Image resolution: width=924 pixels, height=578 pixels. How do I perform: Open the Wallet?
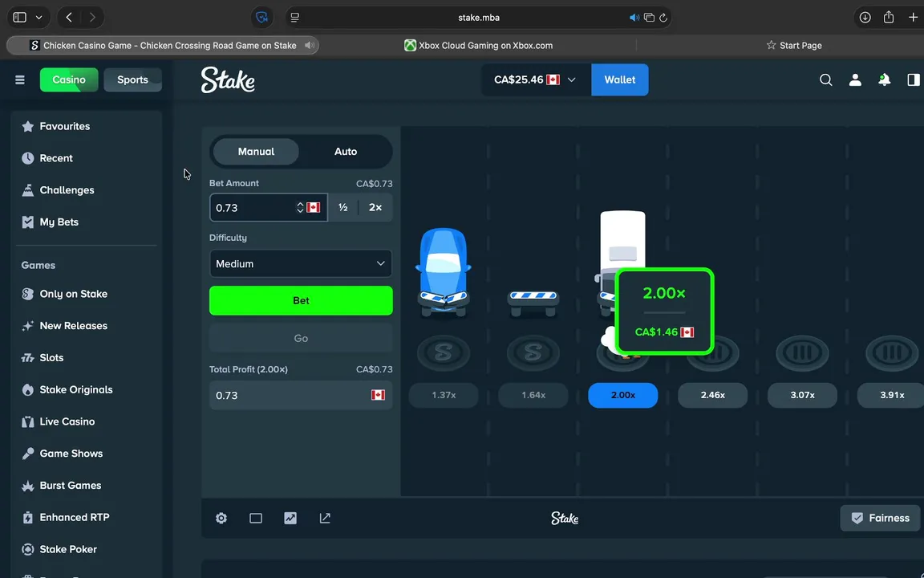tap(619, 79)
